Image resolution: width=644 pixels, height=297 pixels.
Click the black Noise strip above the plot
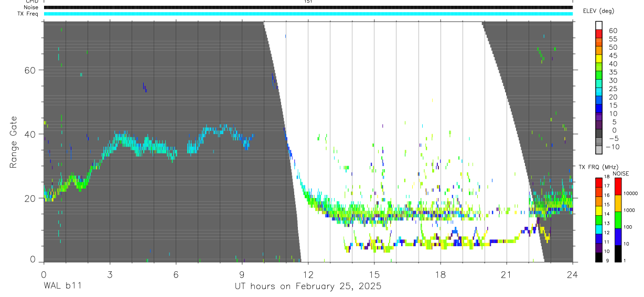(x=308, y=7)
